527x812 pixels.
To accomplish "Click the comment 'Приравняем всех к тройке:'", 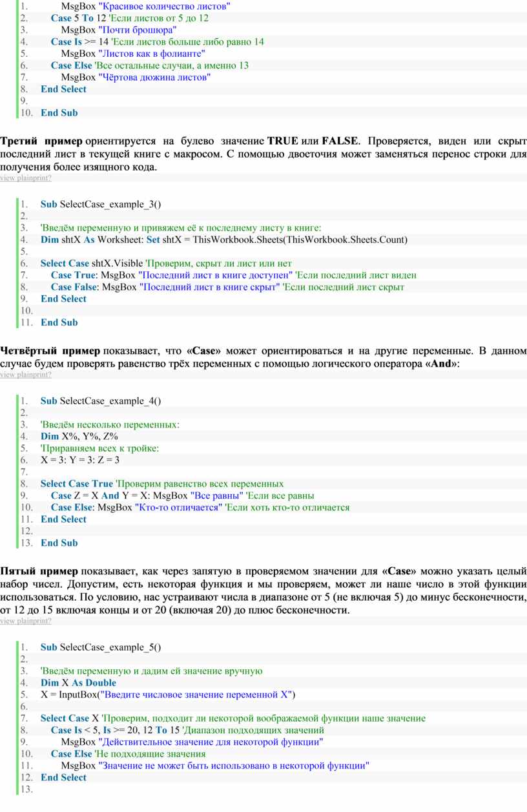I will [x=99, y=448].
